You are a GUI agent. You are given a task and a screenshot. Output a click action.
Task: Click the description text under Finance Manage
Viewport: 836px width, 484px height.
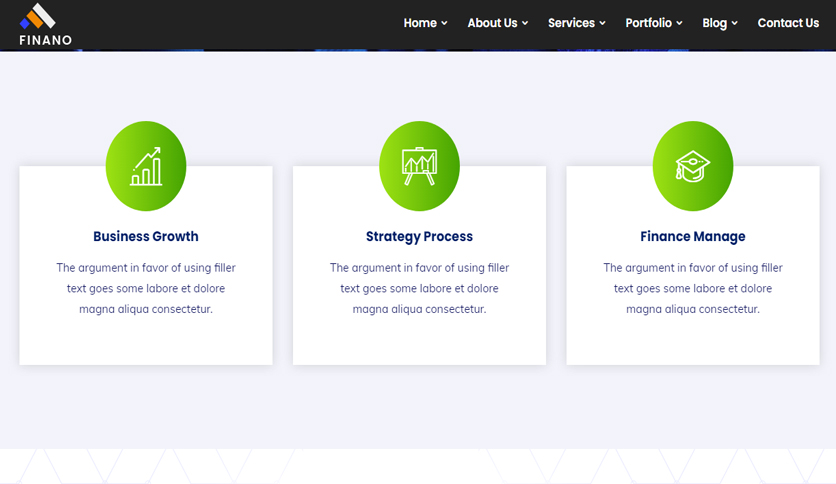pyautogui.click(x=693, y=288)
